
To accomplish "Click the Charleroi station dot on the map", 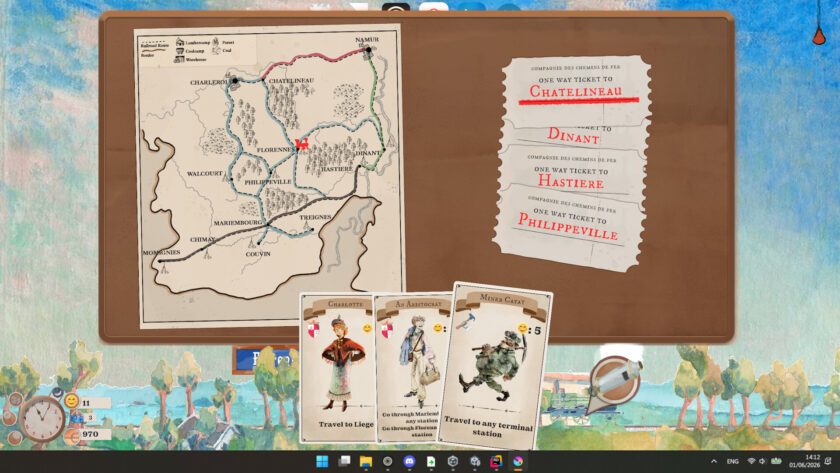I will click(235, 80).
